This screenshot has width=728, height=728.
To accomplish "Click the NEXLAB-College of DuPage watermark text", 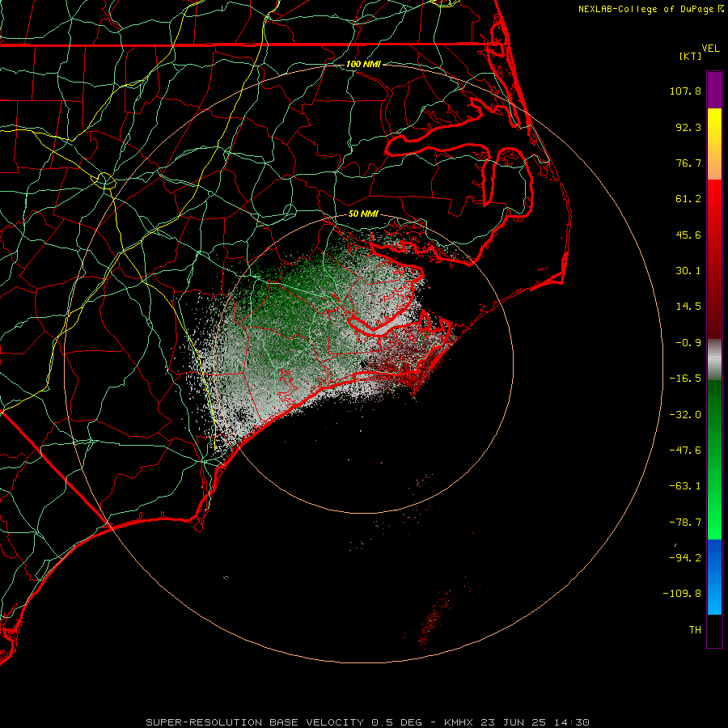I will (x=645, y=9).
